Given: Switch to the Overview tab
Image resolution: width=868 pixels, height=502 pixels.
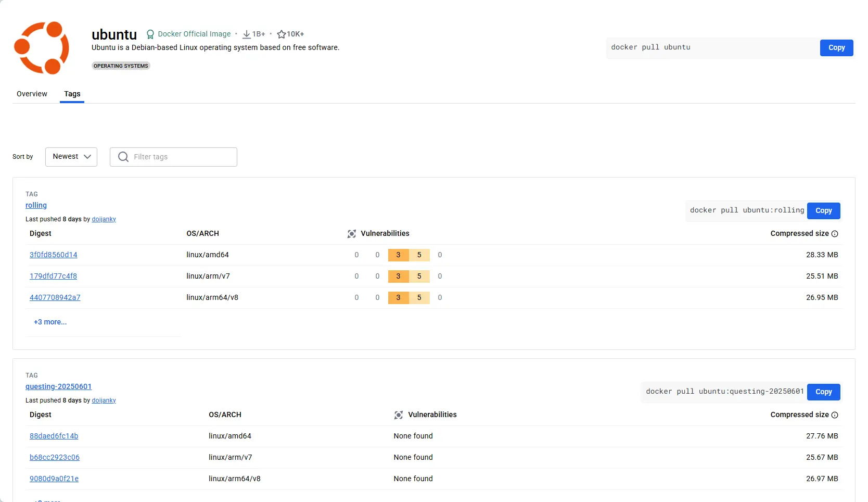Looking at the screenshot, I should 32,94.
